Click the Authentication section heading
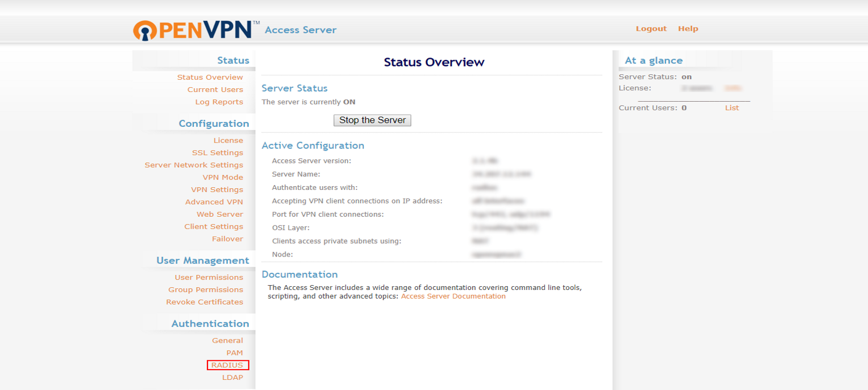The image size is (868, 390). (x=210, y=324)
